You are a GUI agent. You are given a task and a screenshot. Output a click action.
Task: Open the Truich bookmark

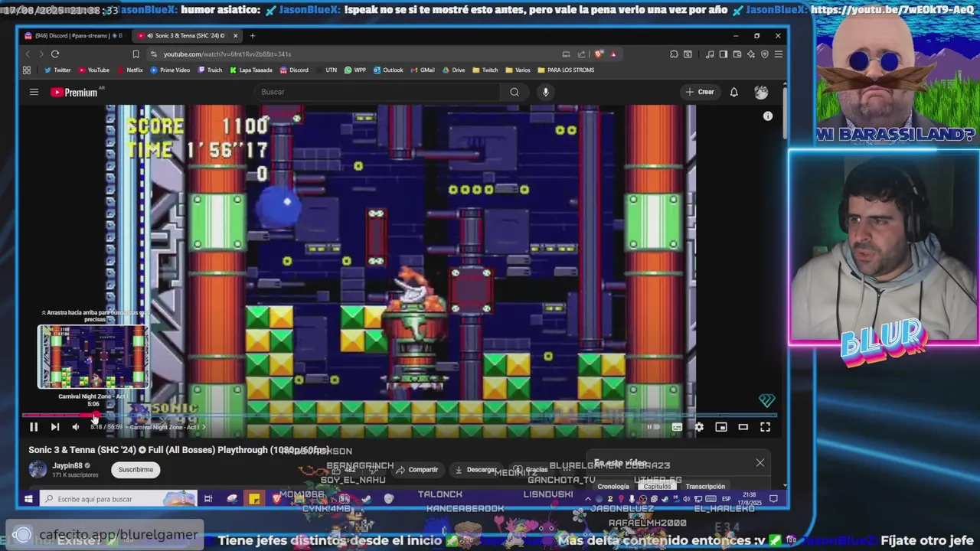pyautogui.click(x=210, y=70)
